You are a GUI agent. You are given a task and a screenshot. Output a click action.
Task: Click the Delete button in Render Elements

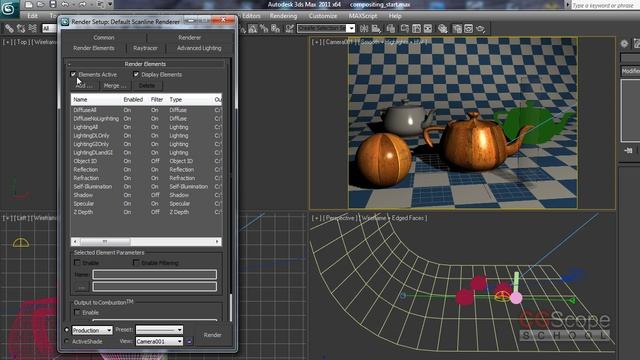point(147,86)
